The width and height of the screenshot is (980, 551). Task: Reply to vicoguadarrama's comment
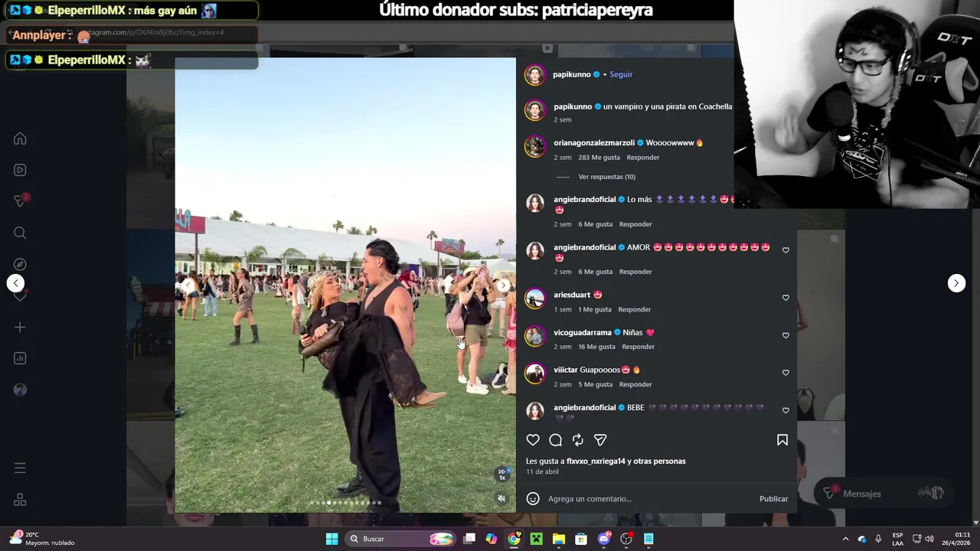[x=638, y=347]
